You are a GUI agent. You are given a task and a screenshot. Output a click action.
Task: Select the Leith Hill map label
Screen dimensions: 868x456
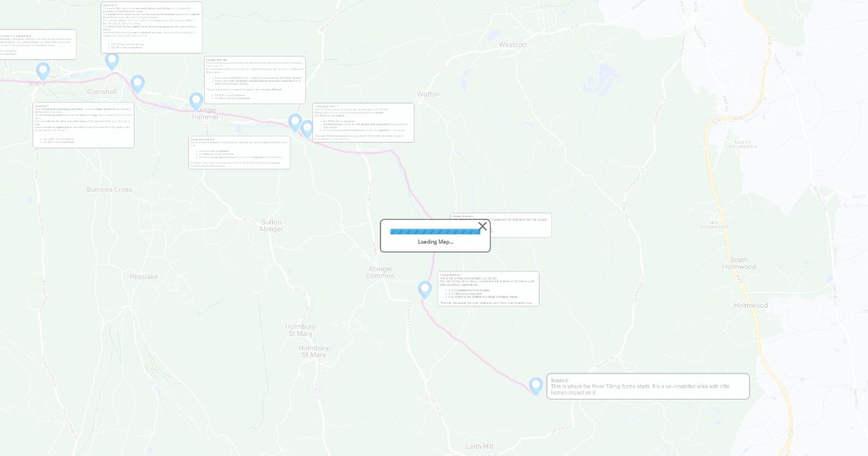click(x=480, y=447)
